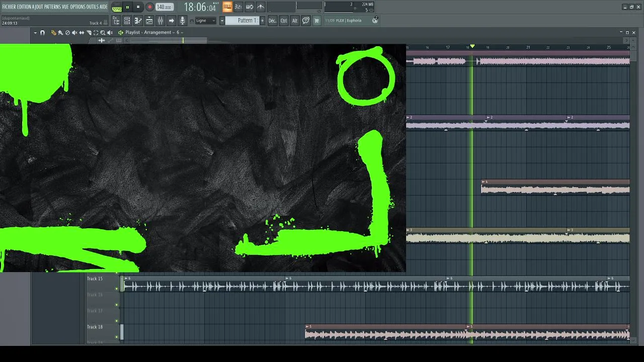Open the PATTERNS menu
This screenshot has width=644, height=362.
click(53, 7)
